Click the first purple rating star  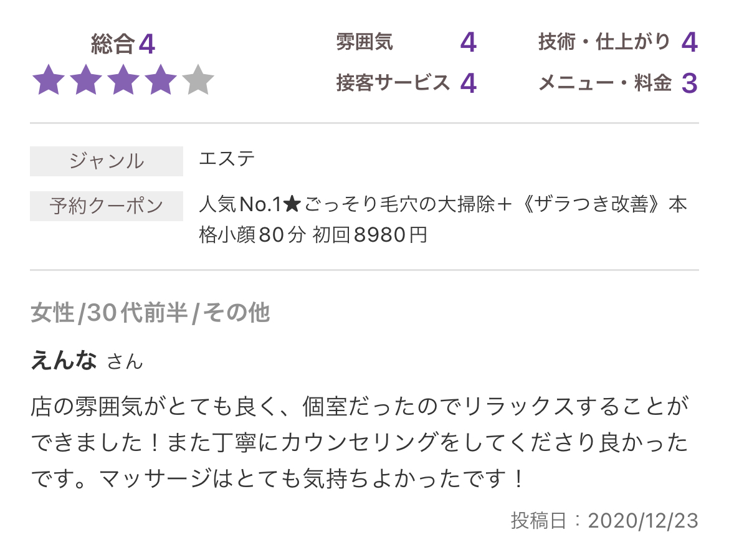click(49, 80)
